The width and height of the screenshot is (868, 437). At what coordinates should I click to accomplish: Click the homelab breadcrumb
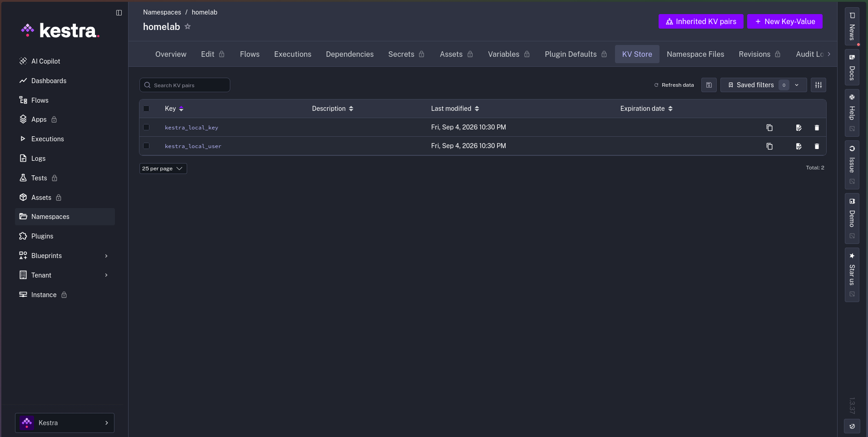tap(204, 12)
